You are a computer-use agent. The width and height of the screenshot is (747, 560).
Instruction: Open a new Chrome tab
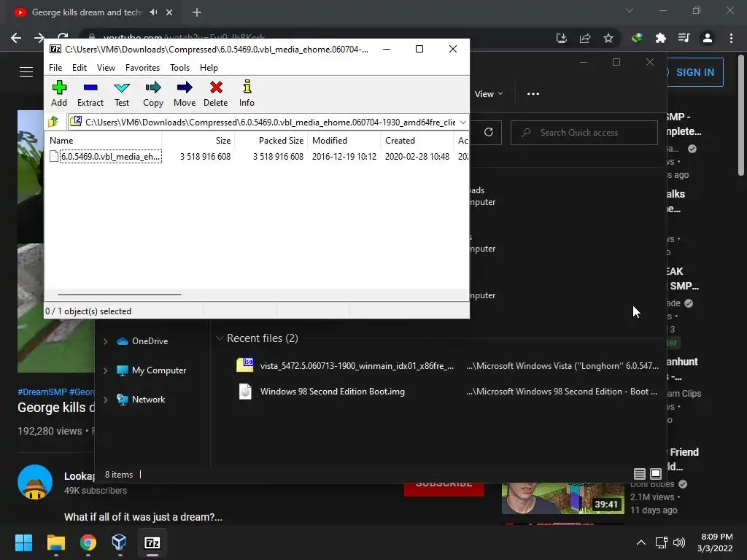pyautogui.click(x=197, y=12)
